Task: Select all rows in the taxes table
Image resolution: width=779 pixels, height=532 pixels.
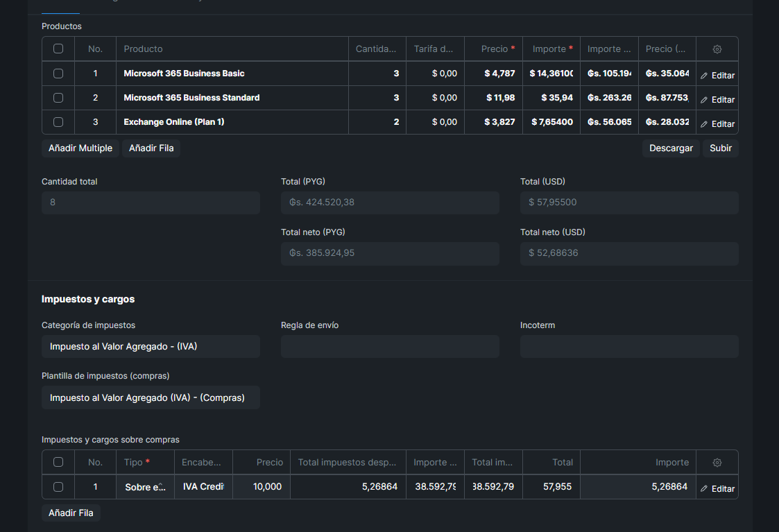Action: coord(58,462)
